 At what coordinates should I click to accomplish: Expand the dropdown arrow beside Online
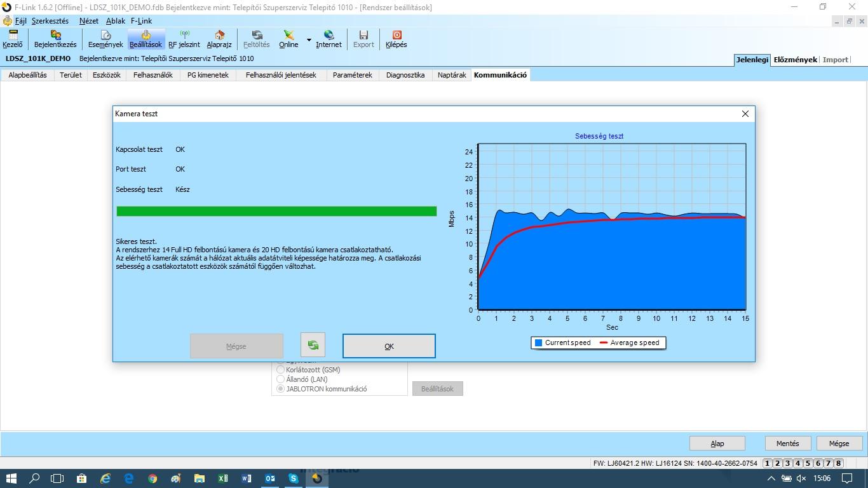click(309, 40)
